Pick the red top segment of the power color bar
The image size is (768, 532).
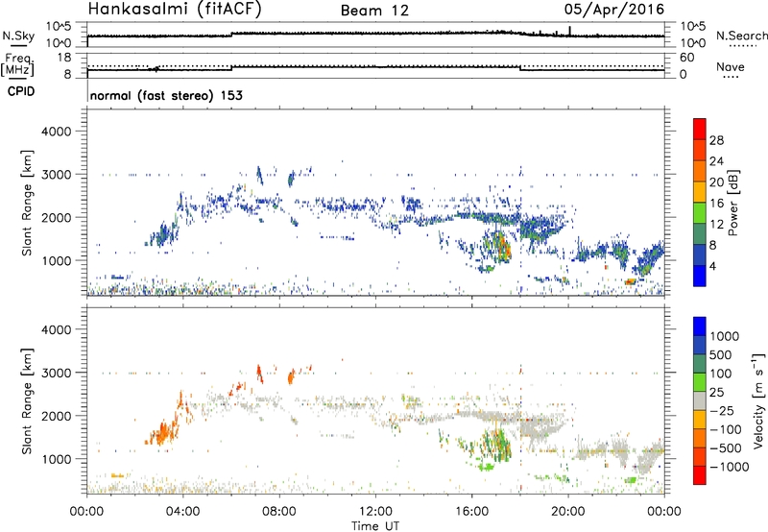click(x=700, y=129)
